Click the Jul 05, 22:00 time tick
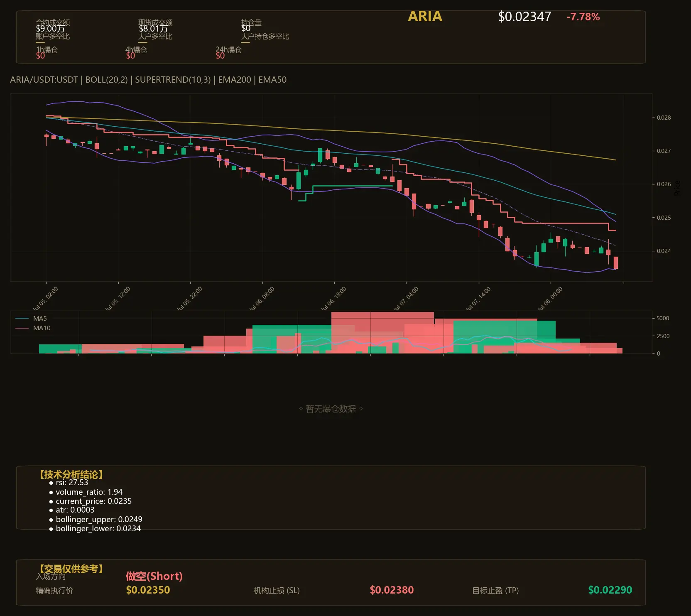 click(190, 298)
